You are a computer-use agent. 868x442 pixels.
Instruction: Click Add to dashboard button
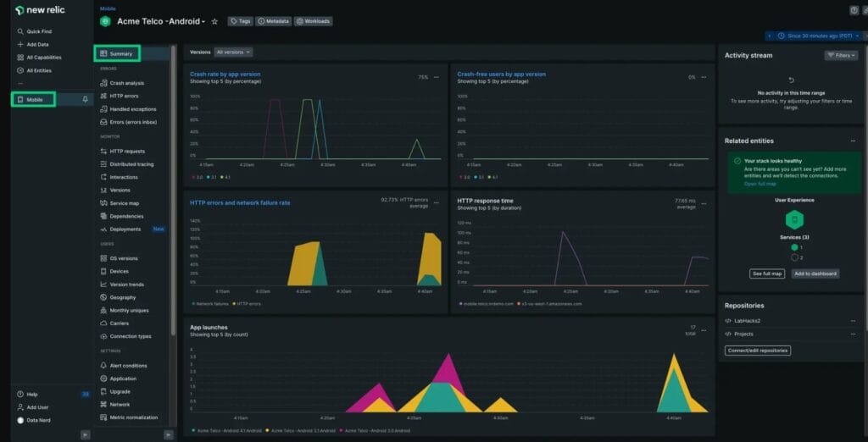click(815, 273)
